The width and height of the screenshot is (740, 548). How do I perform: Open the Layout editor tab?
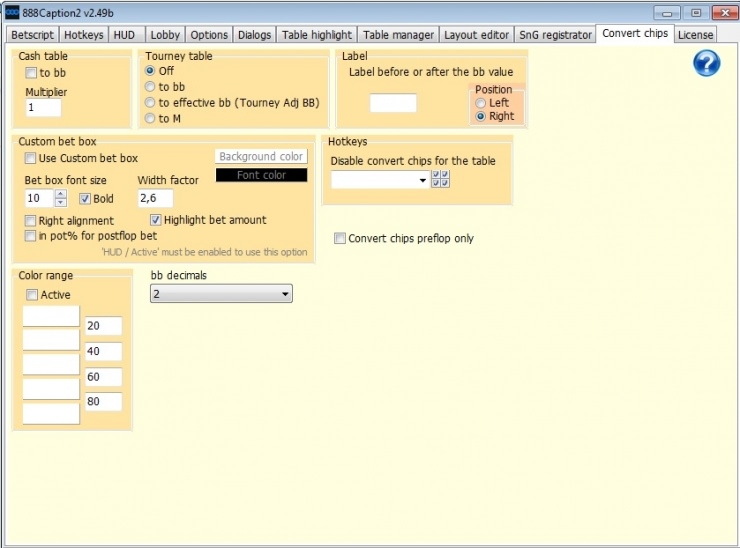[476, 35]
